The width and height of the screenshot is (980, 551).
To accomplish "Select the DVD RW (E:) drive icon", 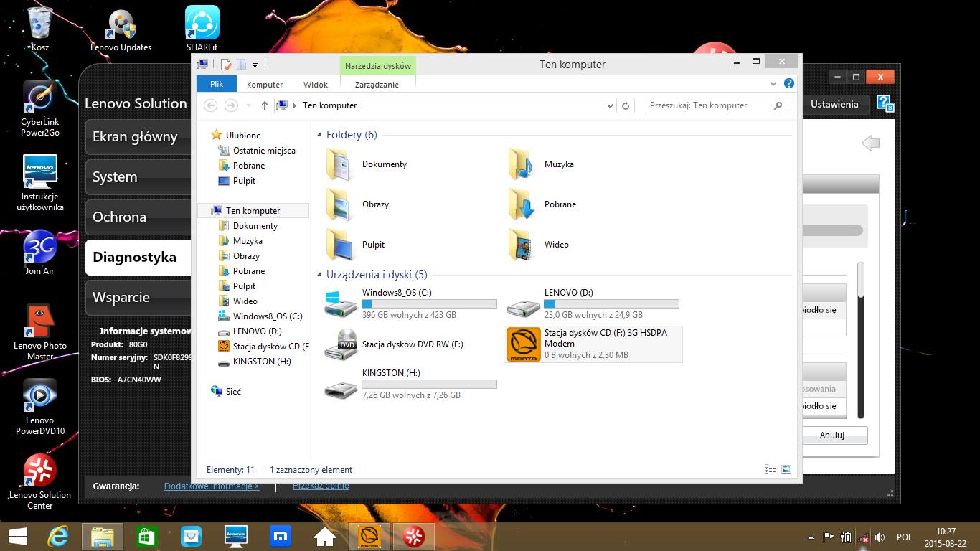I will tap(340, 344).
